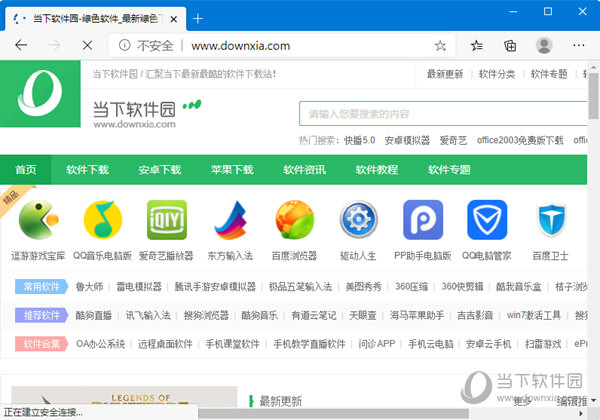The height and width of the screenshot is (420, 600).
Task: Select the 软件资讯 navigation tab
Action: point(304,170)
